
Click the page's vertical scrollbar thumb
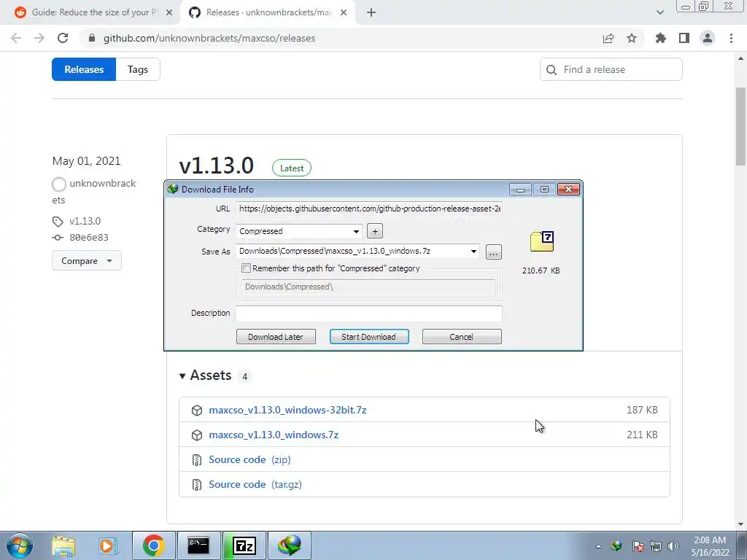(741, 127)
